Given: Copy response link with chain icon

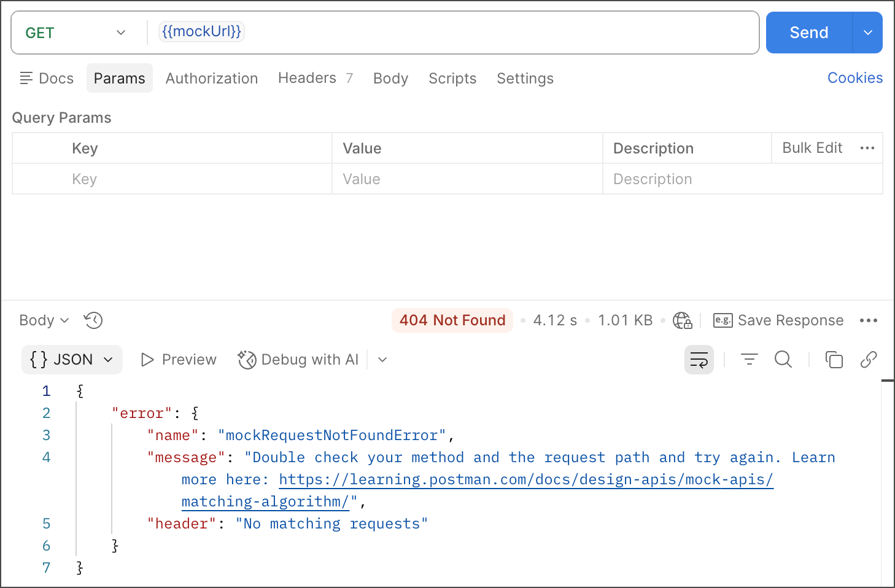Looking at the screenshot, I should (x=869, y=360).
